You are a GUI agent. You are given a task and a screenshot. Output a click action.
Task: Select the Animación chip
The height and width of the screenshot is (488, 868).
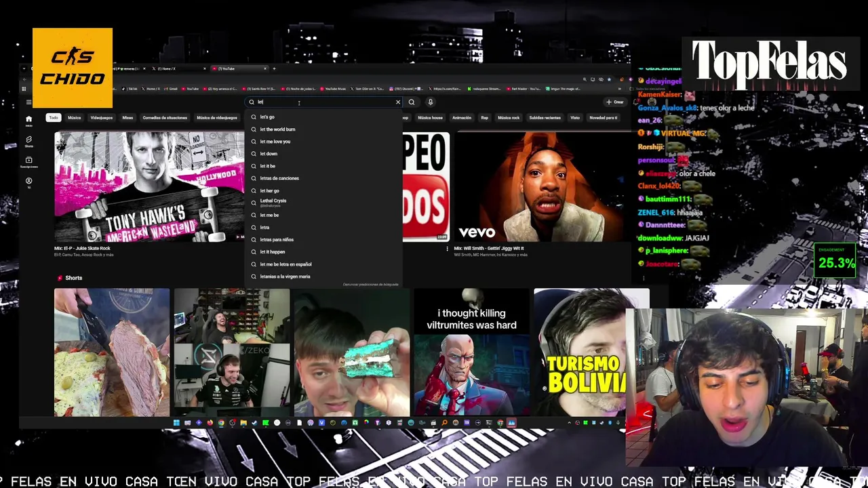[462, 118]
